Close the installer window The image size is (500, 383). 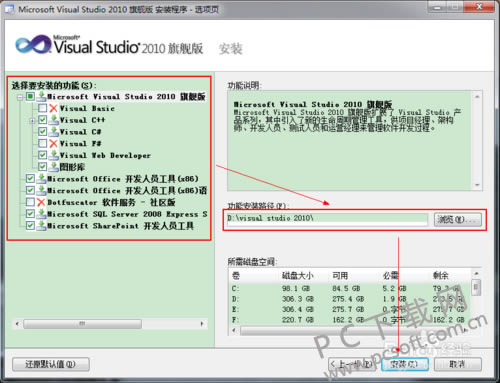click(479, 7)
